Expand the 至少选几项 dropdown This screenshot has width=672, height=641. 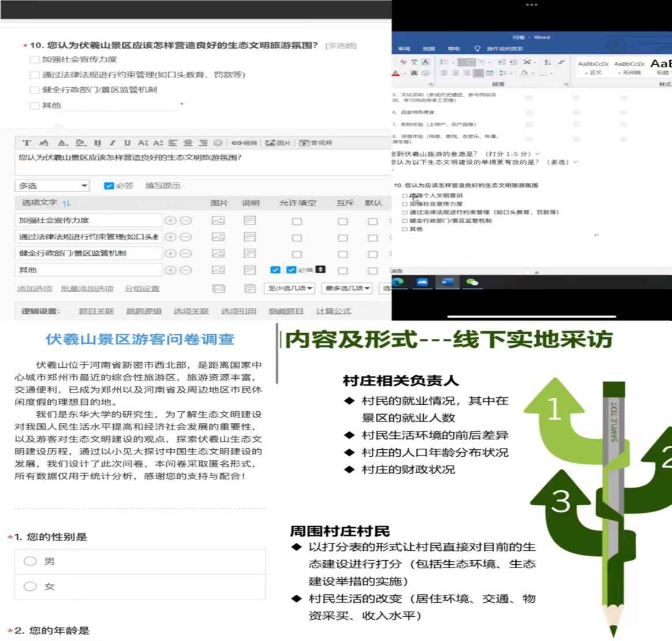[x=289, y=288]
